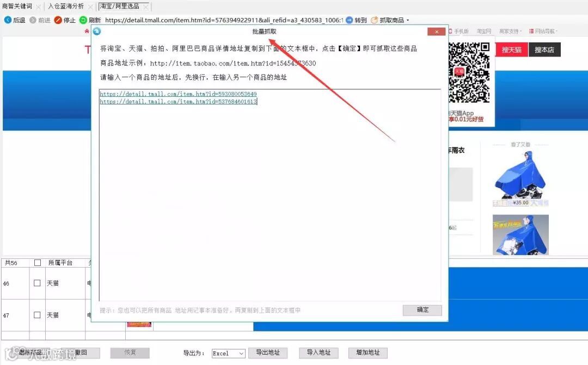Click the 转到 go arrow icon

[349, 20]
